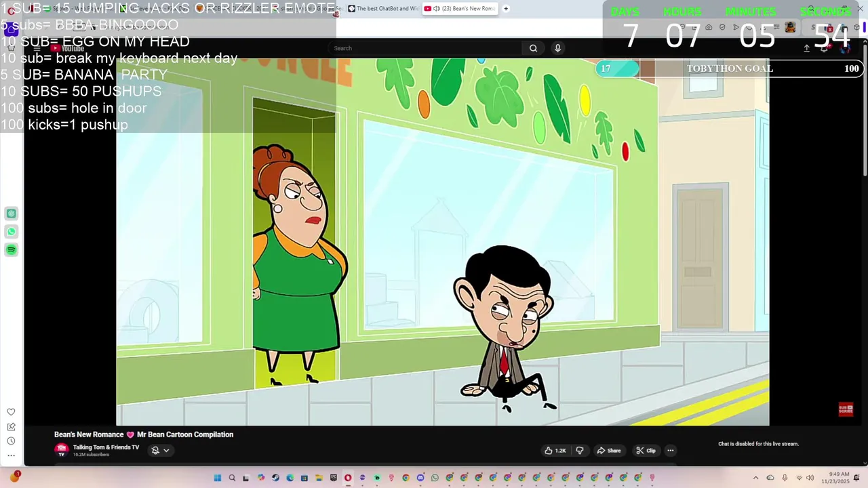Open Task View on taskbar

click(246, 478)
